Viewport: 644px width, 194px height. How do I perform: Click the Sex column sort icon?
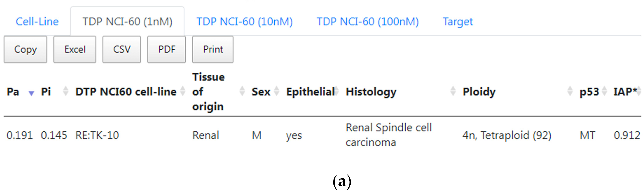(276, 91)
